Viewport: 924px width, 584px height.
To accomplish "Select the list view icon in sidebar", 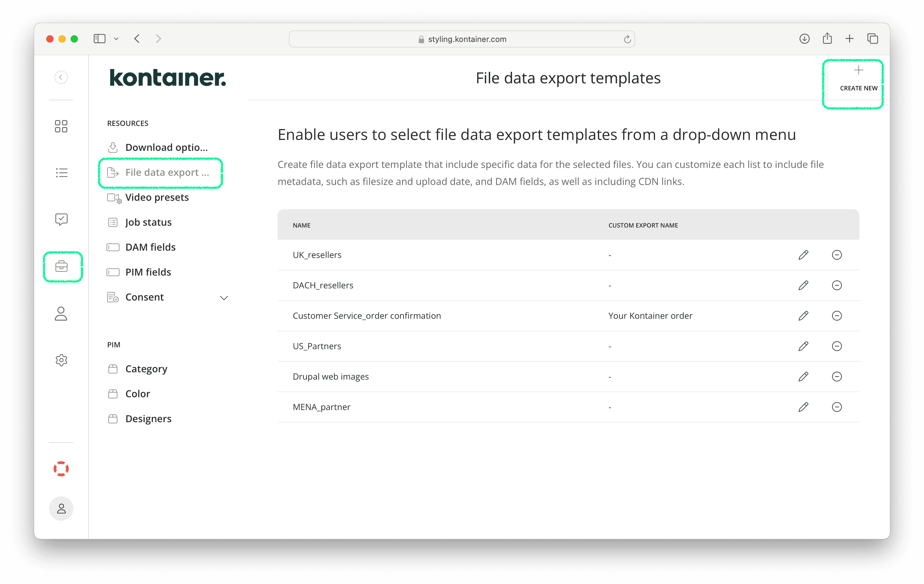I will click(61, 172).
